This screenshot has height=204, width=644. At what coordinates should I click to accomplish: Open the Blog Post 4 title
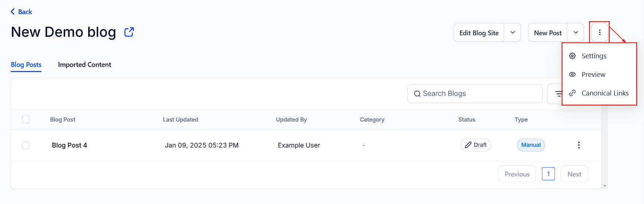[x=69, y=145]
